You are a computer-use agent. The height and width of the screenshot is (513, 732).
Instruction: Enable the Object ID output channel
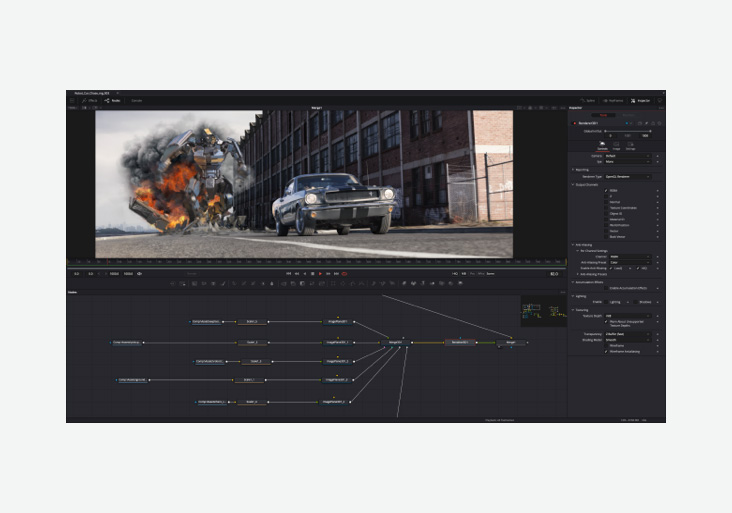click(606, 214)
